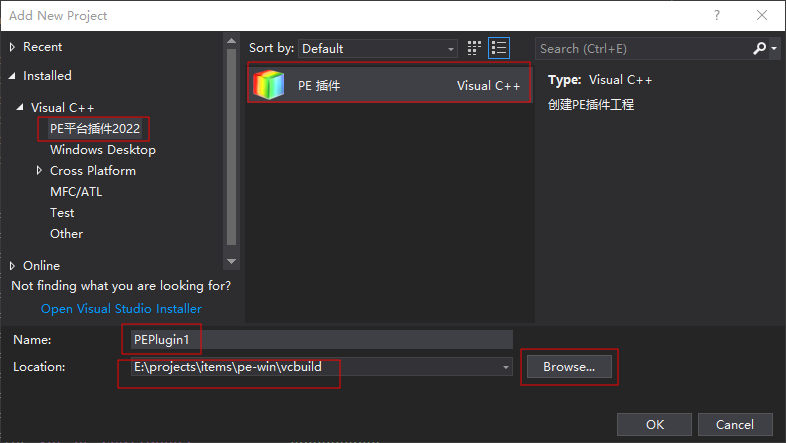This screenshot has width=786, height=443.
Task: Select the Online label
Action: tap(42, 266)
